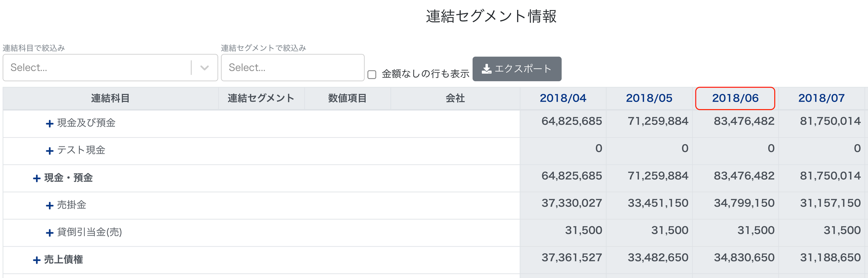Click the 83,476,482 cell in 現金及び預金 row

pos(744,121)
